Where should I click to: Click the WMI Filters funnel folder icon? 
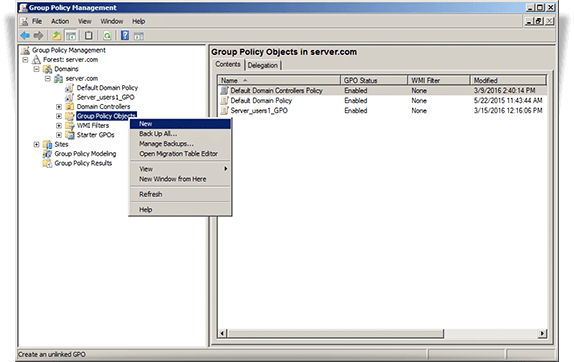pyautogui.click(x=70, y=126)
